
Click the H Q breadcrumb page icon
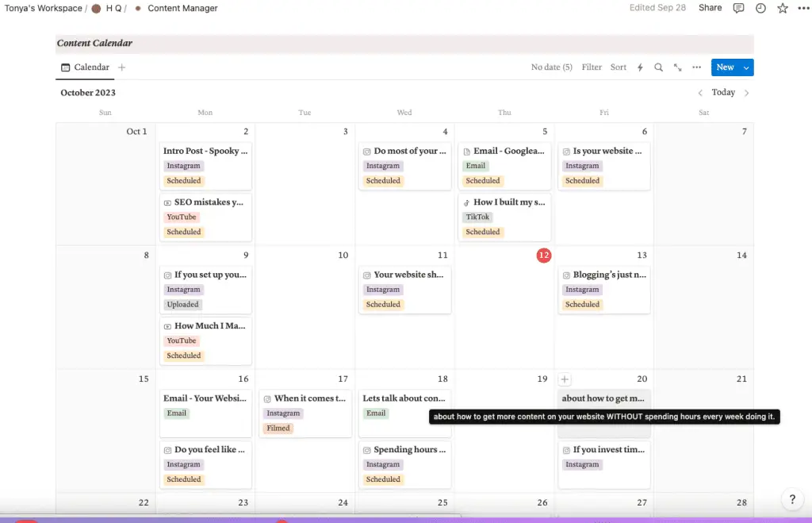pyautogui.click(x=96, y=8)
